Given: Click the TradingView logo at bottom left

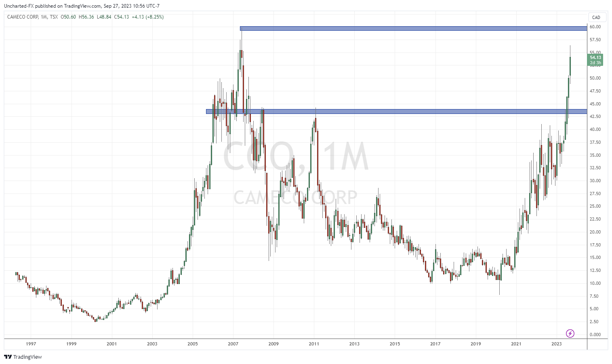Looking at the screenshot, I should tap(23, 357).
